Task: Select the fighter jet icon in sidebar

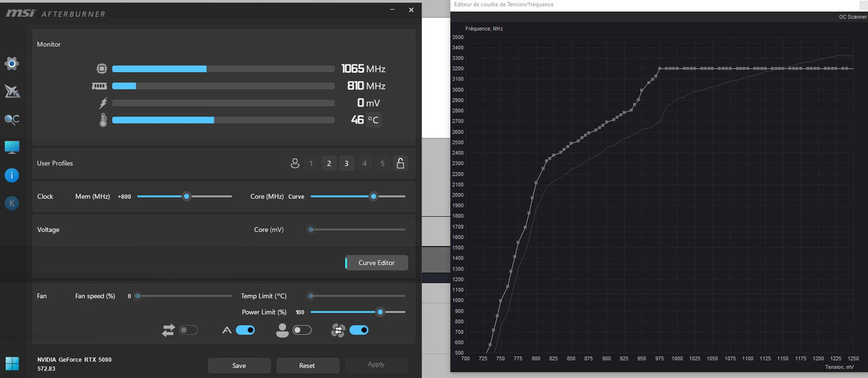Action: click(12, 92)
